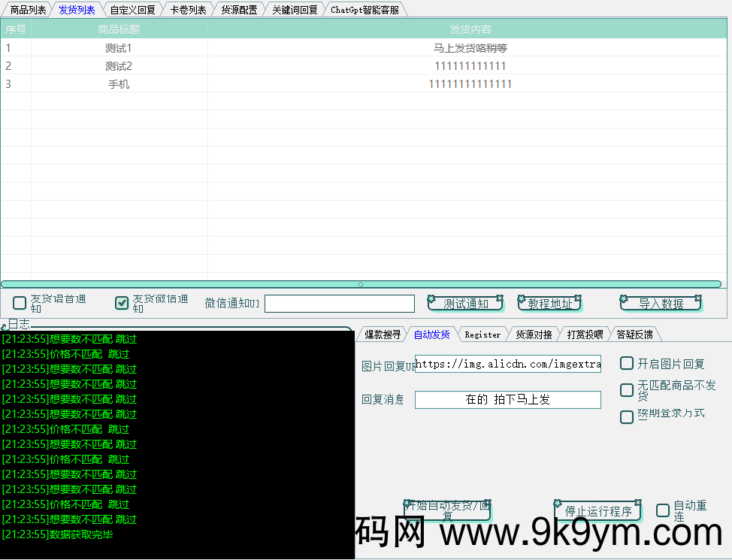732x560 pixels.
Task: Open the 教程地址 link button
Action: [549, 302]
